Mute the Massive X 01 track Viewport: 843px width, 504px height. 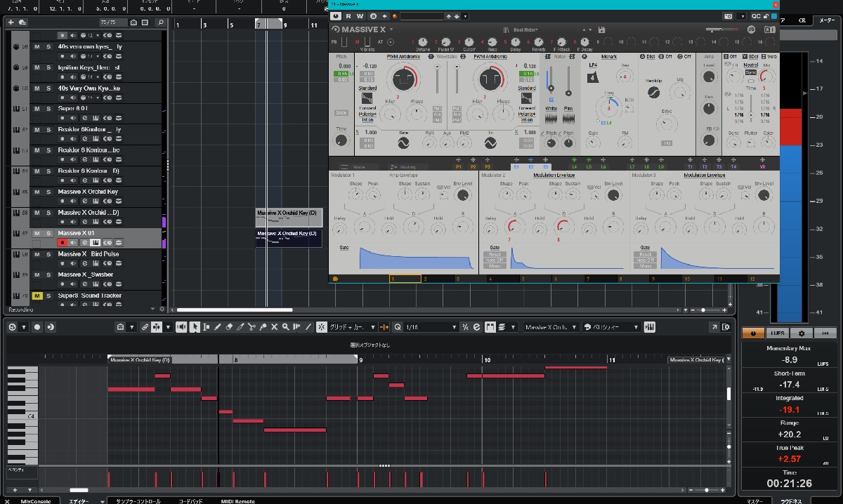pos(37,233)
